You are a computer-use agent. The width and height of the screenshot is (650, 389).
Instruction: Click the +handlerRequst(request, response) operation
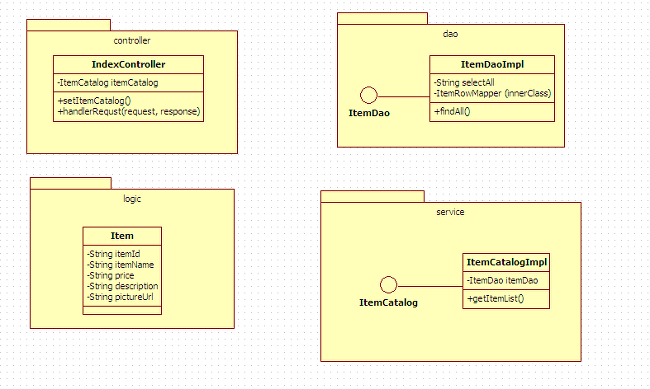[129, 112]
